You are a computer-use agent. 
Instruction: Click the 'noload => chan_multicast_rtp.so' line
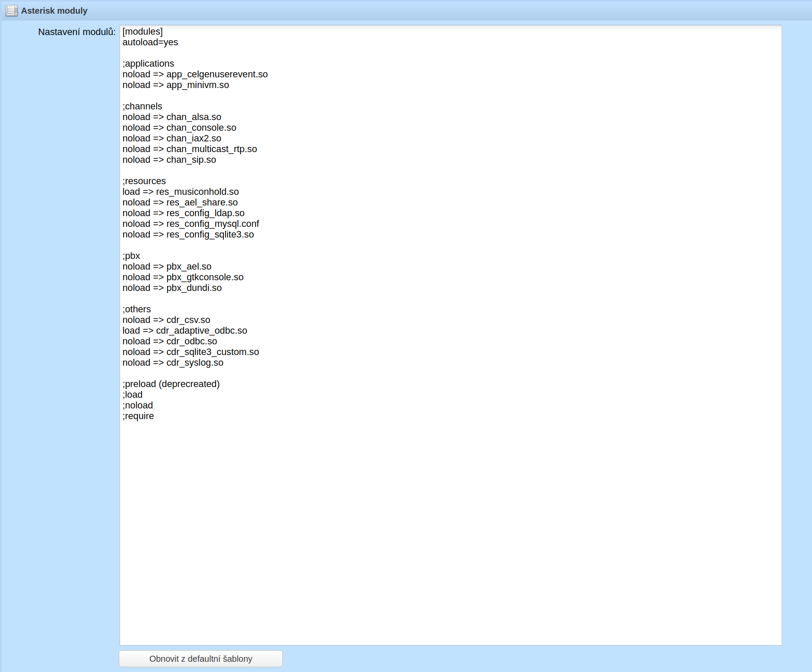coord(190,149)
